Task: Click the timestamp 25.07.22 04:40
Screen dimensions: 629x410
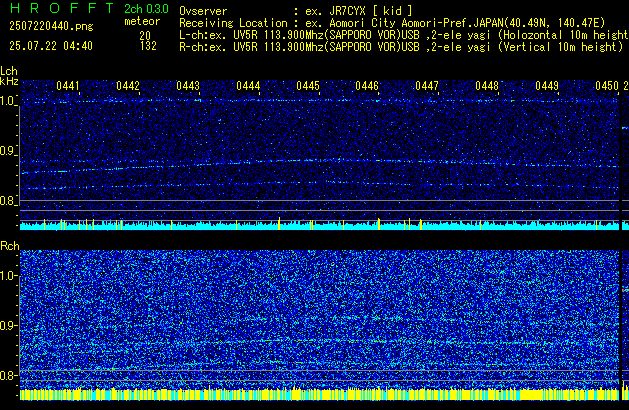Action: pyautogui.click(x=51, y=46)
